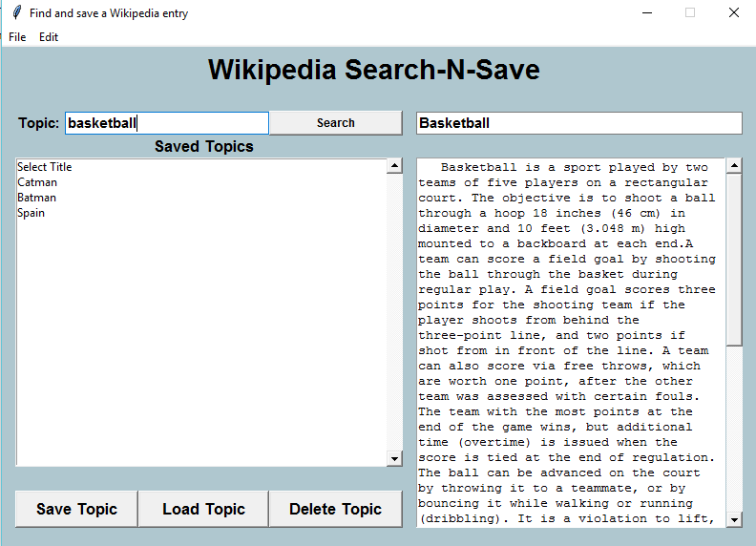Click inside the Basketball article text area

pyautogui.click(x=572, y=343)
